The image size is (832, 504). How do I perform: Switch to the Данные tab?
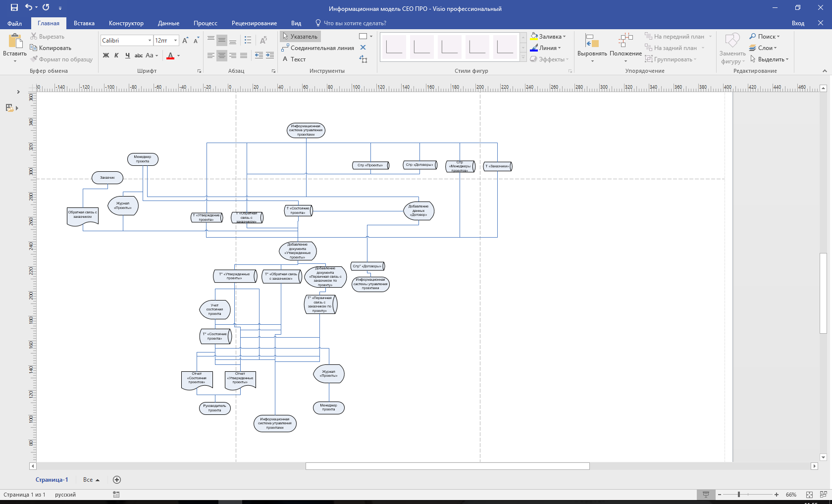coord(168,23)
